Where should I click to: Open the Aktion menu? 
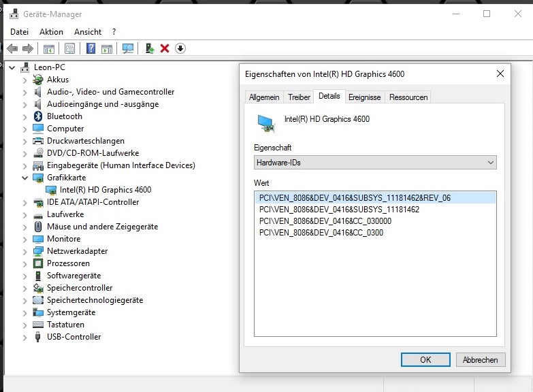coord(51,32)
